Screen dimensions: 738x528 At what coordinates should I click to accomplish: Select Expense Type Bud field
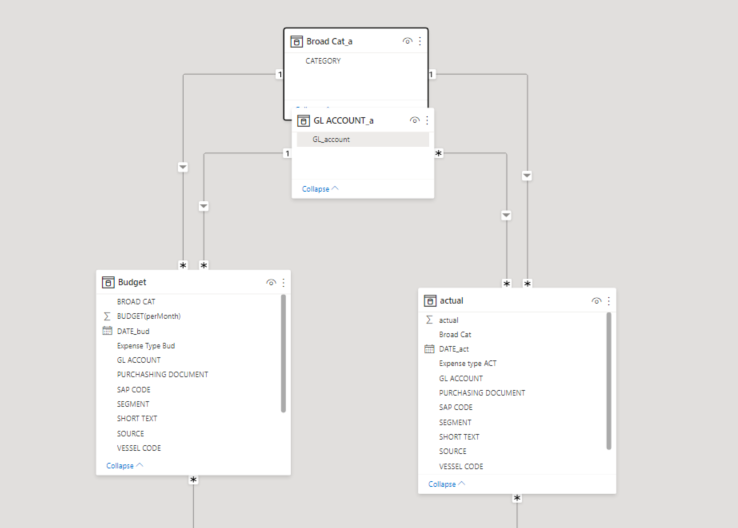146,346
